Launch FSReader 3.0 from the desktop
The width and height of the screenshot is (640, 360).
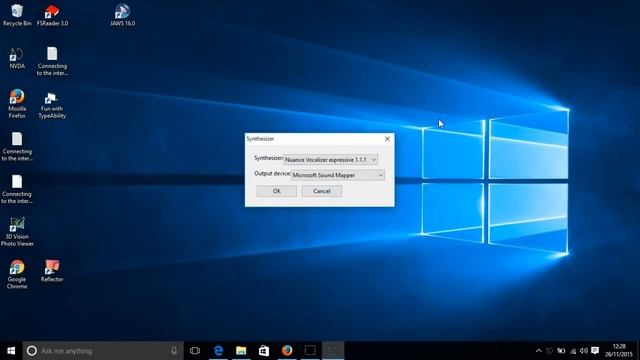(52, 15)
